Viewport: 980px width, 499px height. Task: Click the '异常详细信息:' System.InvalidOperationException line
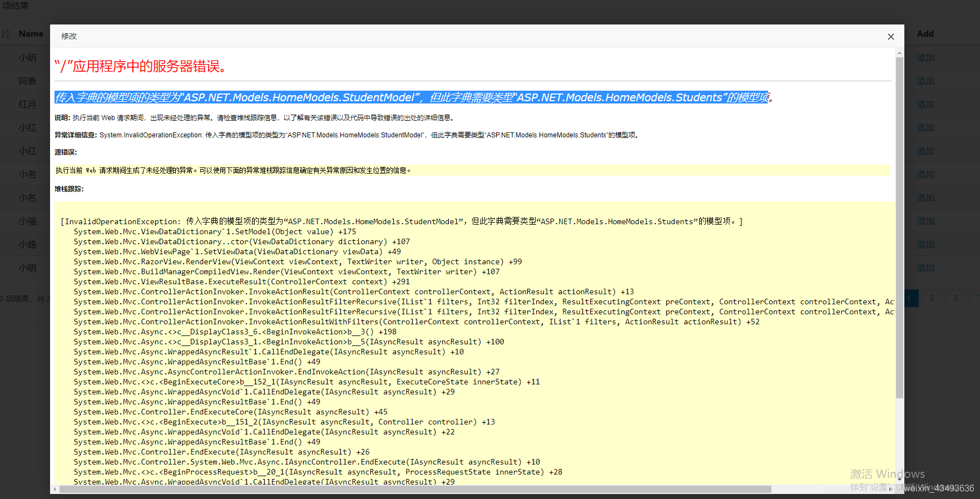(348, 135)
